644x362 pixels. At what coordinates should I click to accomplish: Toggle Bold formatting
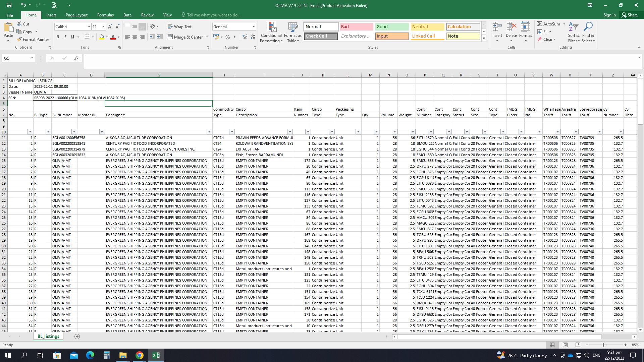tap(58, 37)
